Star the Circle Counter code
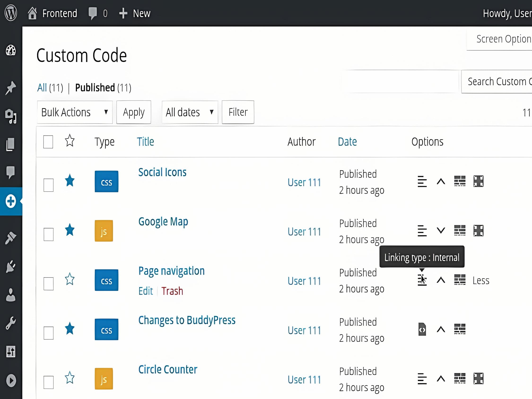The height and width of the screenshot is (399, 532). pos(70,377)
